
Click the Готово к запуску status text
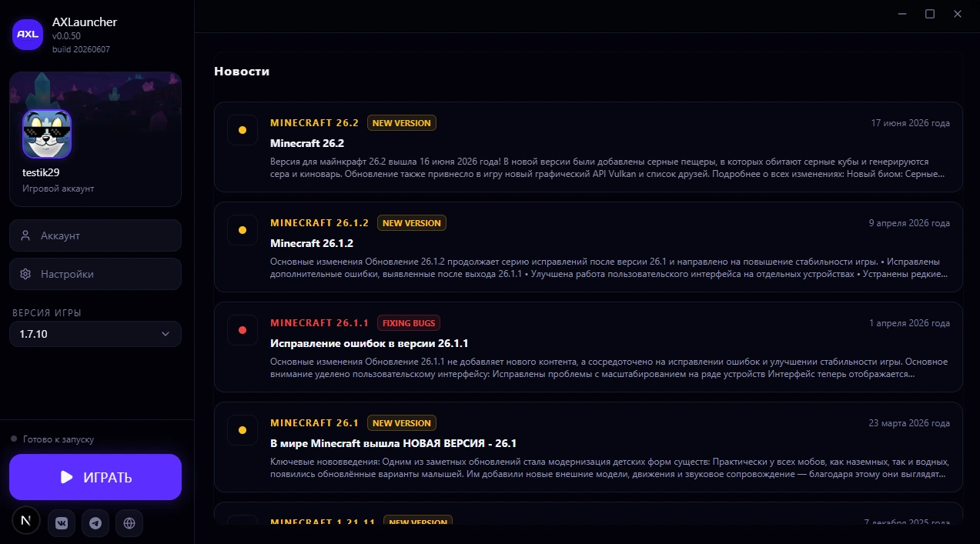(59, 439)
